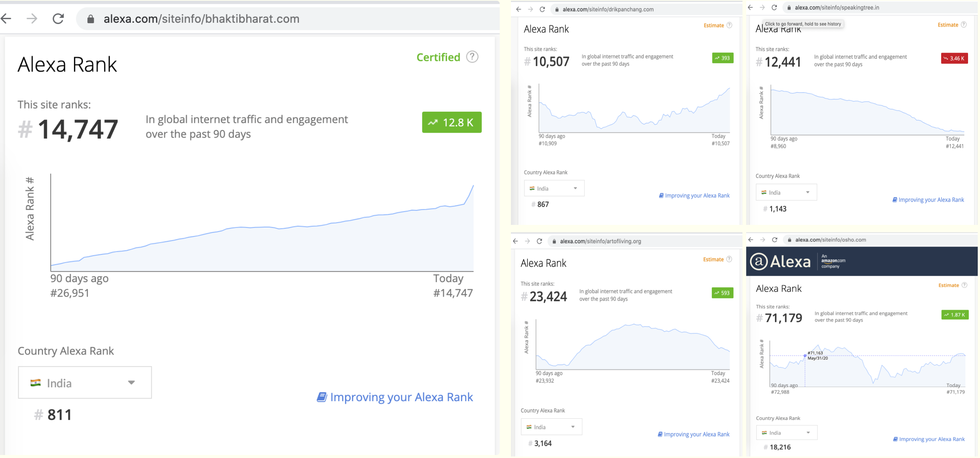Click Alexa logo in osho.com page header
Image resolution: width=980 pixels, height=458 pixels.
780,262
